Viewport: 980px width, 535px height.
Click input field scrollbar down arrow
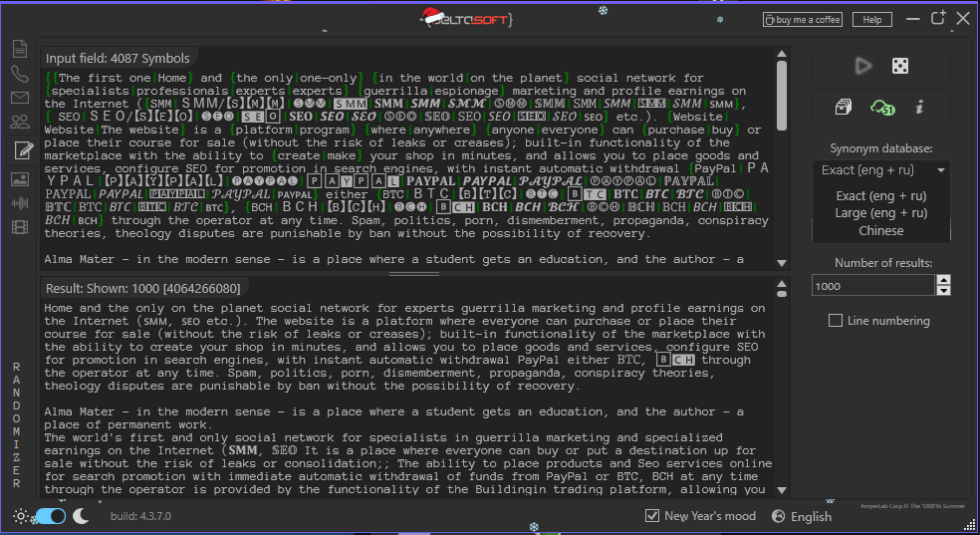pos(781,263)
